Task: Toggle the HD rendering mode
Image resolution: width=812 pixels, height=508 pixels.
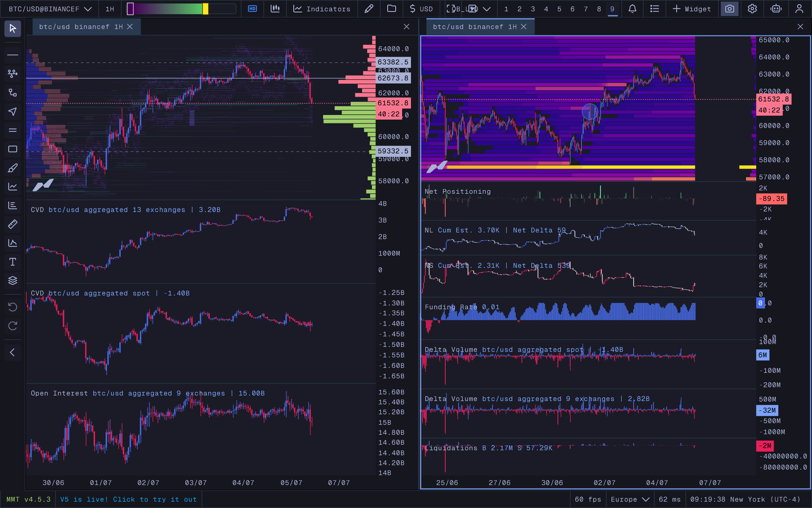Action: tap(252, 9)
